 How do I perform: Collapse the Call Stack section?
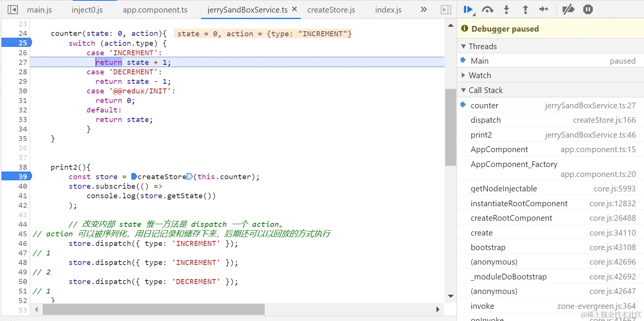click(550, 90)
